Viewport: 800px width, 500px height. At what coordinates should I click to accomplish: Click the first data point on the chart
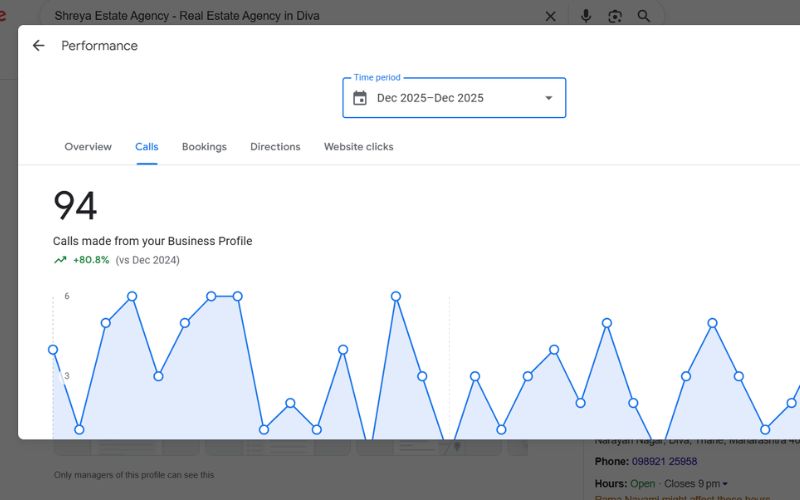[53, 350]
